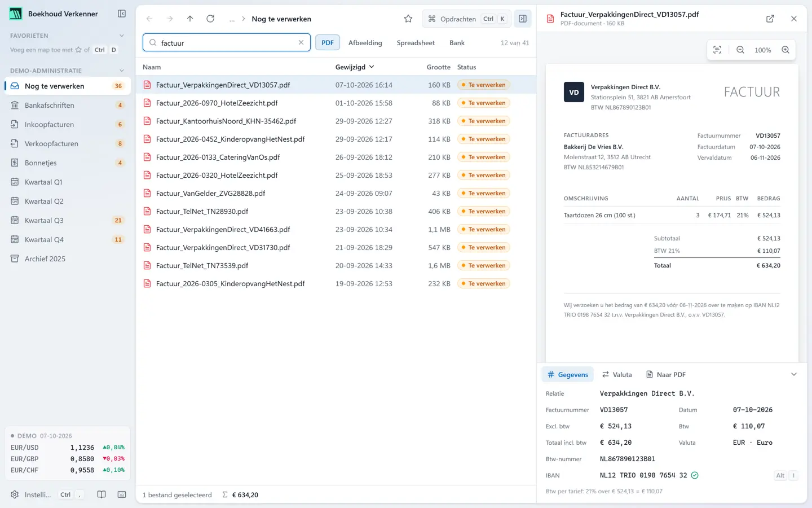The image size is (812, 508).
Task: Toggle the PDF filter chip
Action: click(x=328, y=42)
